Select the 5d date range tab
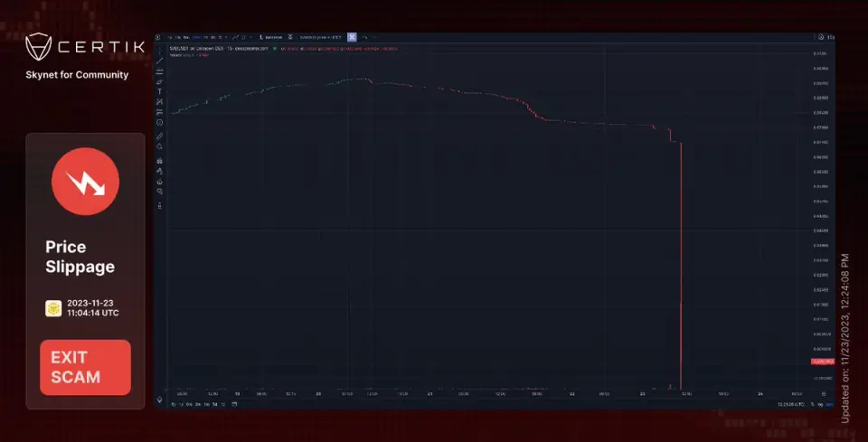This screenshot has height=442, width=868. [215, 404]
